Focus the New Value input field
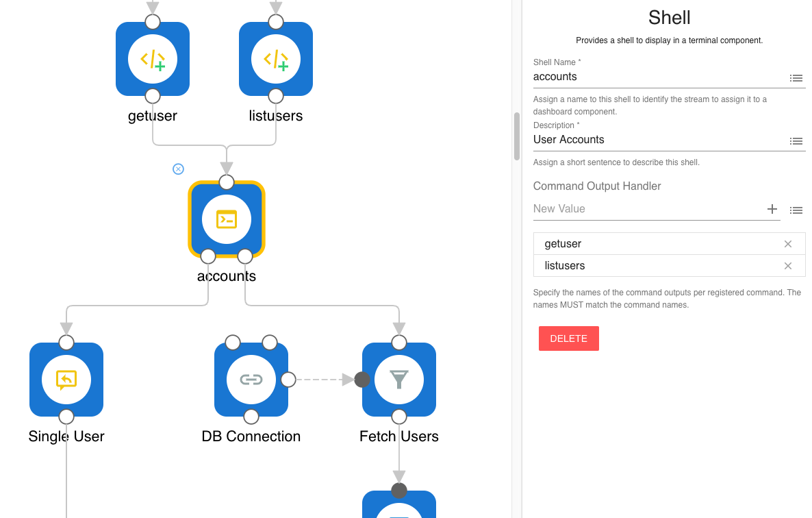 [647, 209]
